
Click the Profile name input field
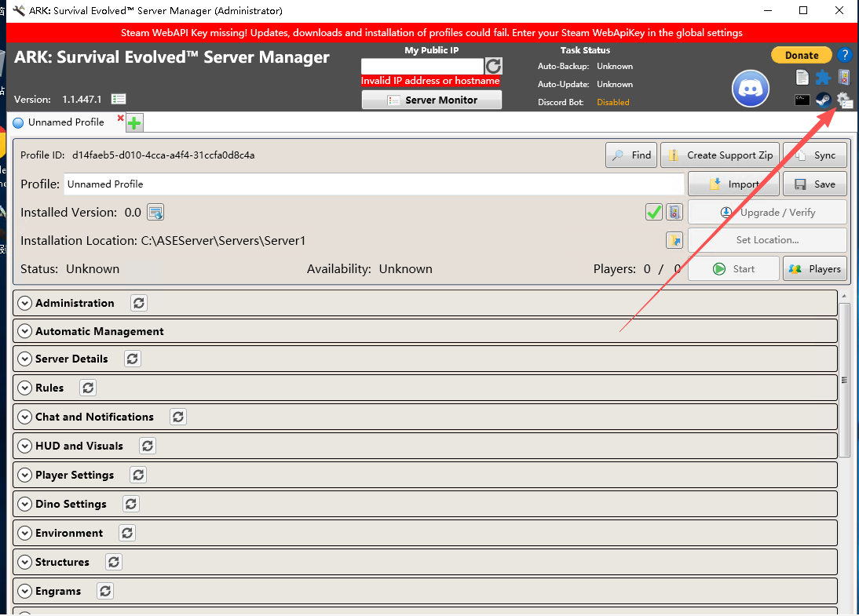coord(375,184)
